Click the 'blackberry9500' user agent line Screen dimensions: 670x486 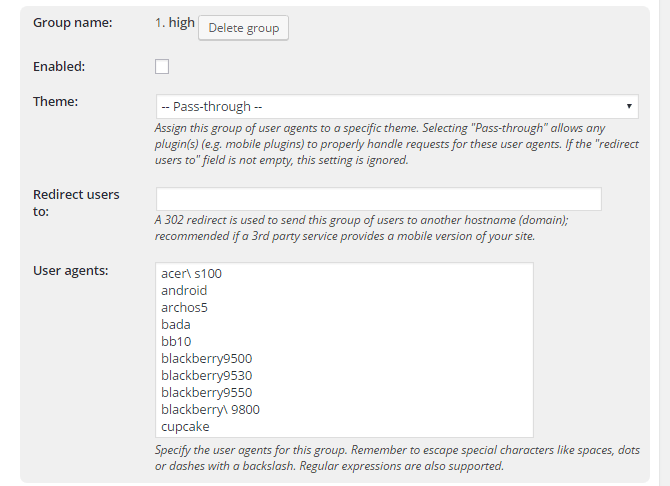(x=206, y=359)
